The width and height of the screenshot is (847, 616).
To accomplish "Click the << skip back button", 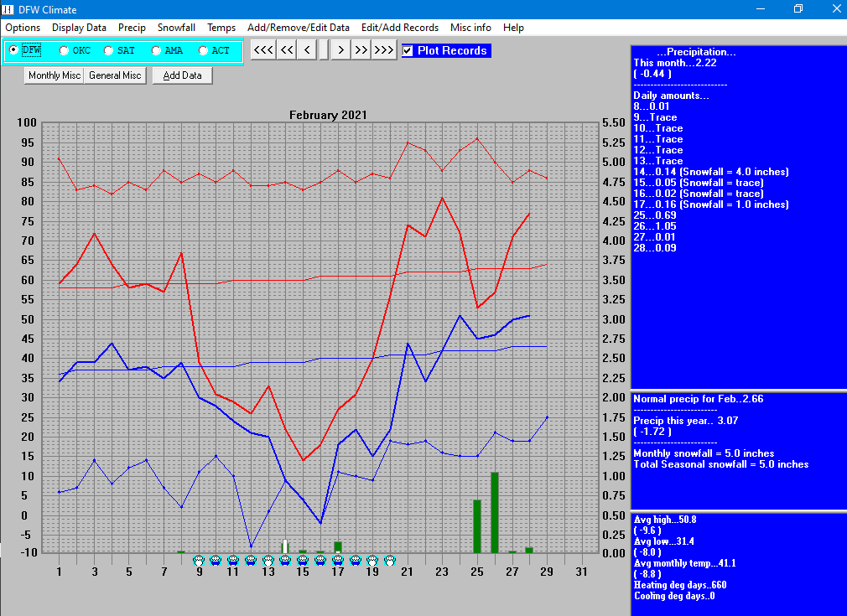I will click(287, 50).
